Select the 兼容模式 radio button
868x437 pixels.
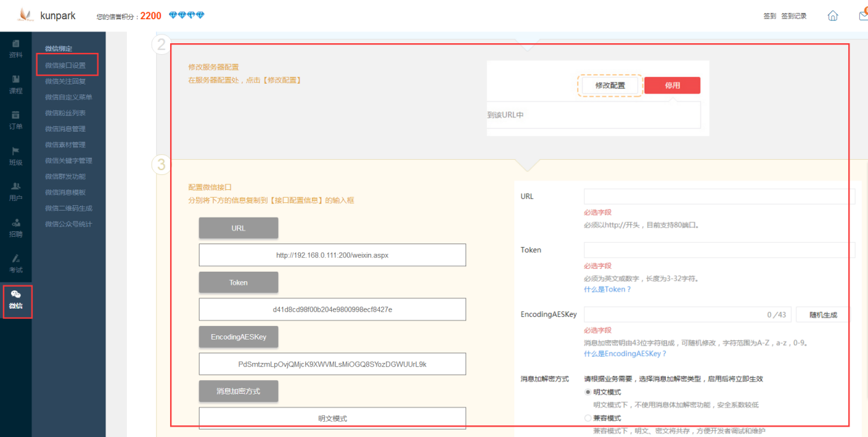click(588, 418)
